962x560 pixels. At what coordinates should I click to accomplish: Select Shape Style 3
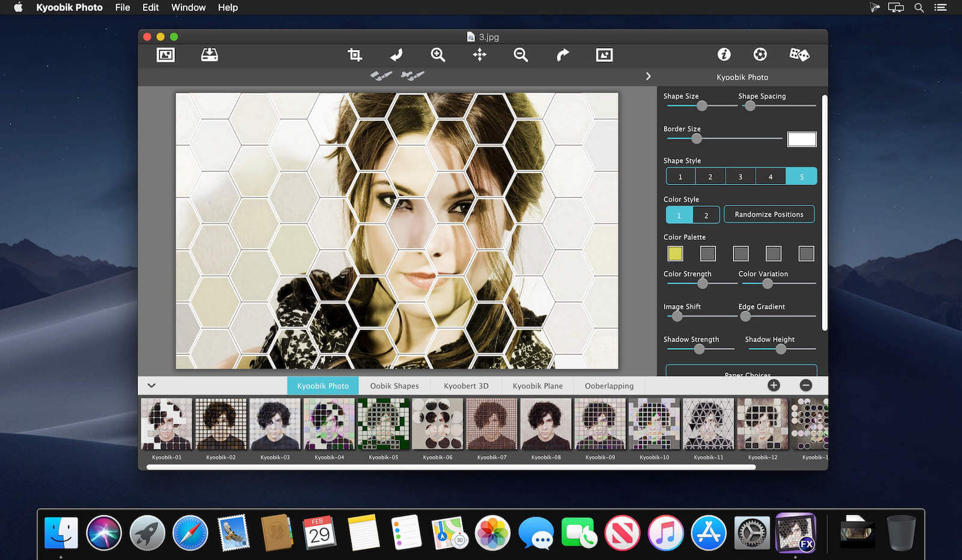[740, 177]
